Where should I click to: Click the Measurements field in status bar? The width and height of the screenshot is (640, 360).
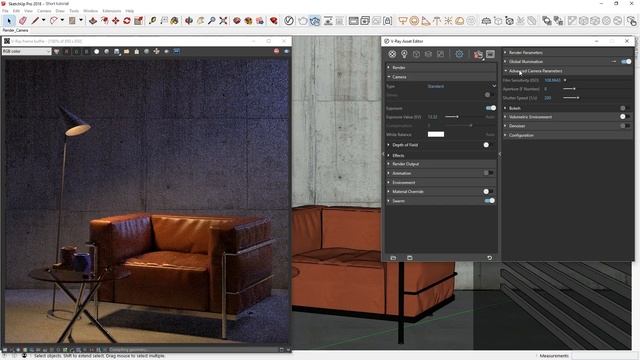point(605,356)
